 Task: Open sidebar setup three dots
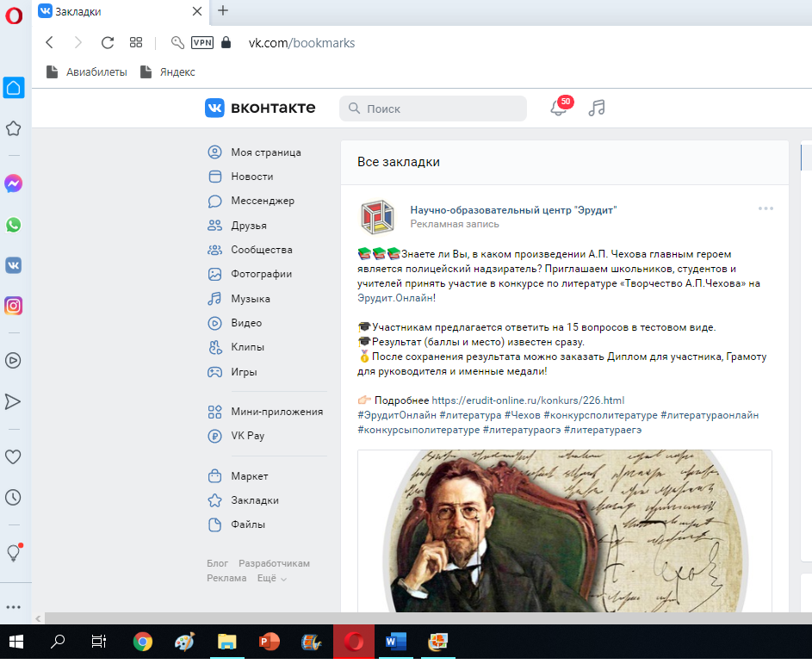pyautogui.click(x=14, y=607)
